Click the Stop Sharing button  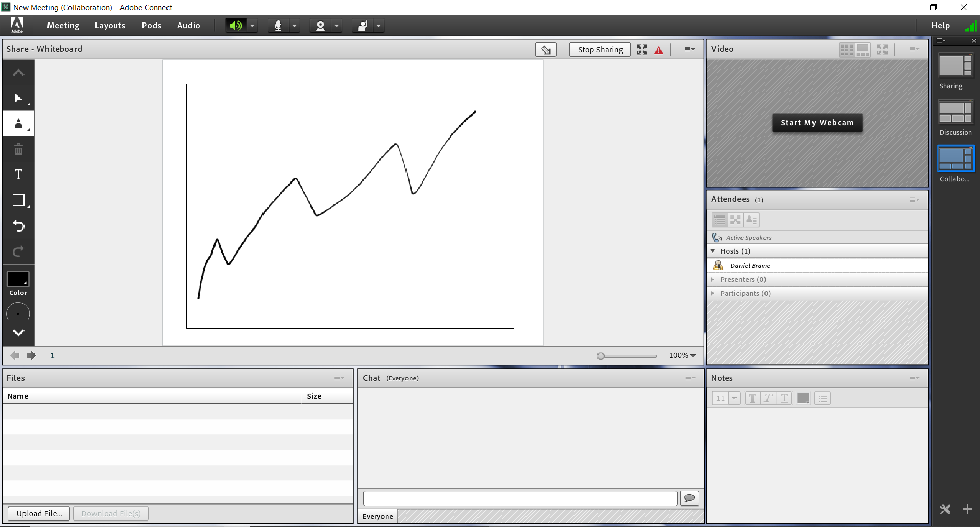600,50
